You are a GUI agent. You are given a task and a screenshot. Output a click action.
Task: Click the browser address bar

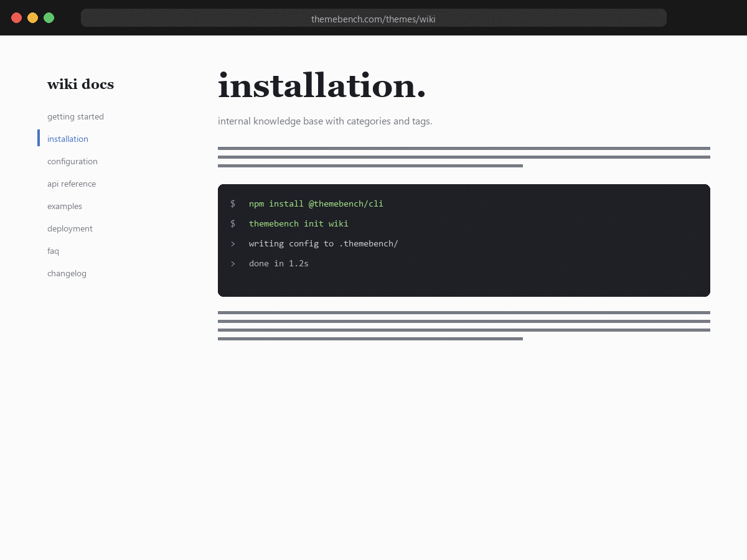(x=374, y=18)
